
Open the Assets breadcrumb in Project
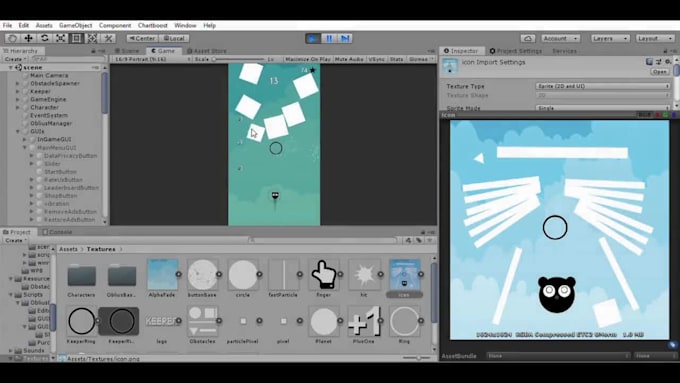pos(68,249)
